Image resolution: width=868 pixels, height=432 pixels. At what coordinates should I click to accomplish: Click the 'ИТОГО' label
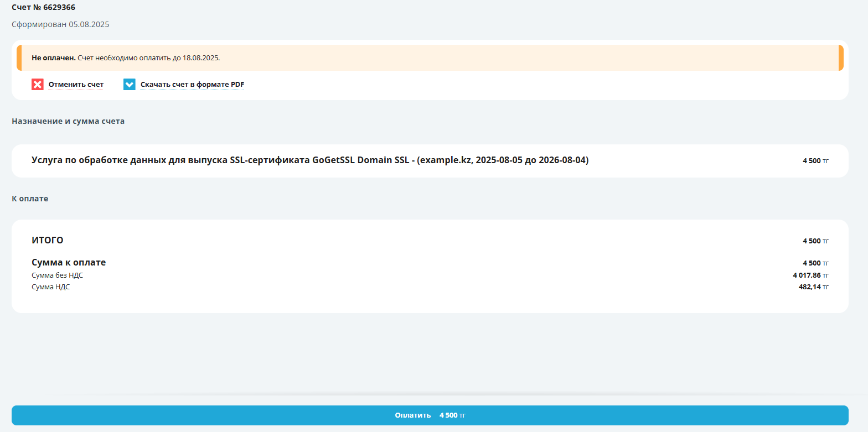[48, 240]
